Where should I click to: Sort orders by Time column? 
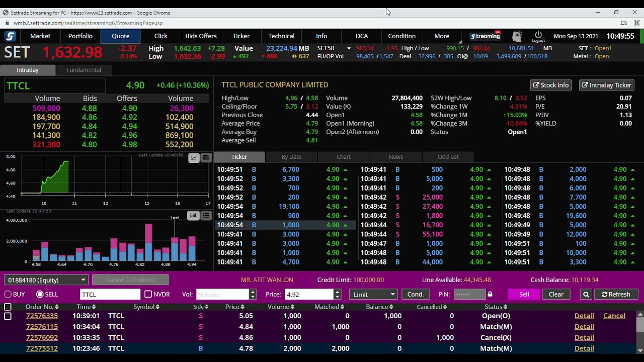86,307
